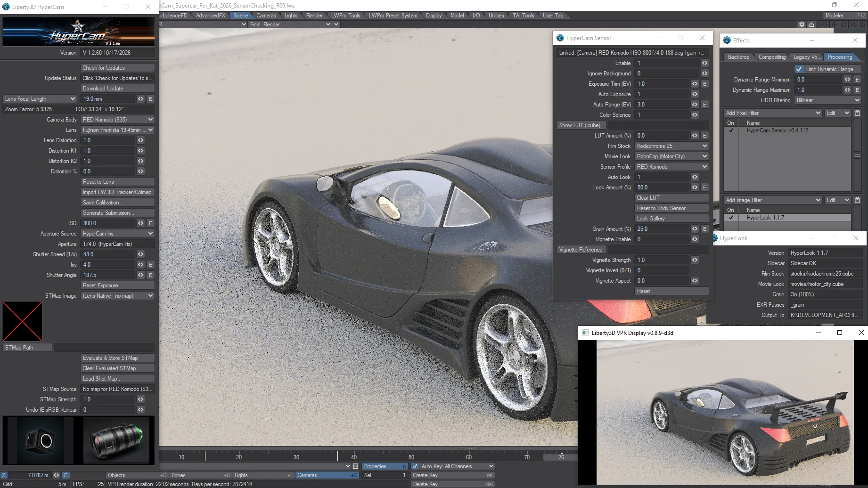The image size is (868, 488).
Task: Open envelope E for Dynamic Range Maximum
Action: (857, 90)
